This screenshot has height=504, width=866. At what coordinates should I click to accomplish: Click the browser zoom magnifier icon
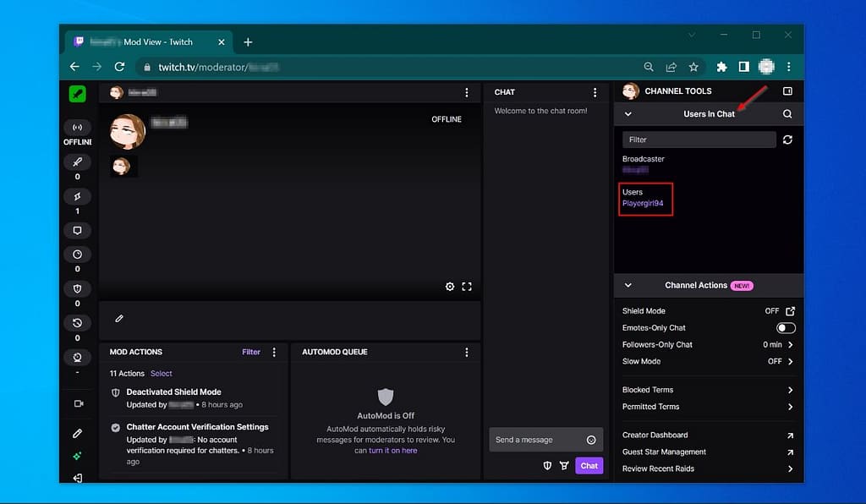(649, 67)
